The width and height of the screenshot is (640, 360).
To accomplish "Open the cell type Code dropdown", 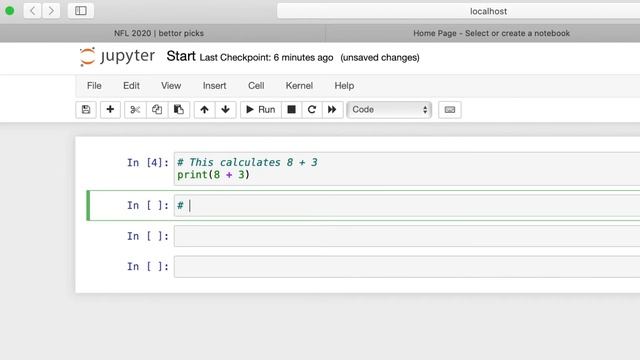I will 389,110.
